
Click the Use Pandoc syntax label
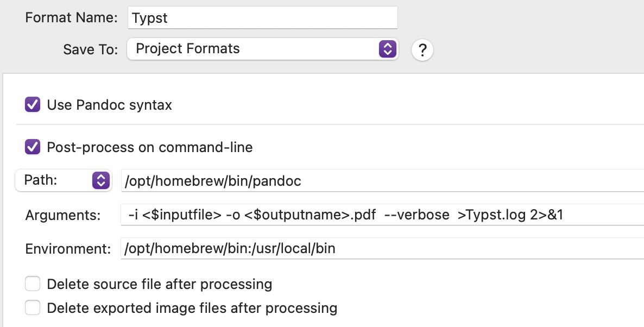coord(109,105)
